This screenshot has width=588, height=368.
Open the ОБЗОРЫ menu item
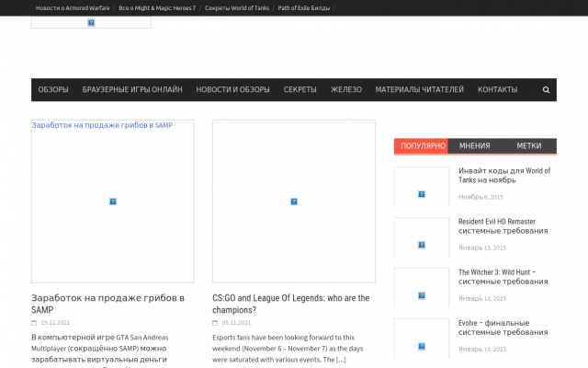pyautogui.click(x=53, y=90)
